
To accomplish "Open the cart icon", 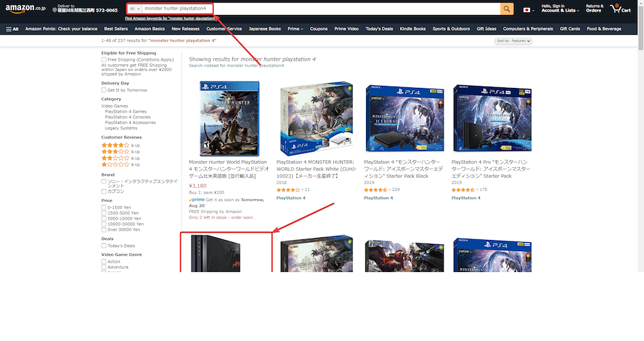I will (x=620, y=9).
